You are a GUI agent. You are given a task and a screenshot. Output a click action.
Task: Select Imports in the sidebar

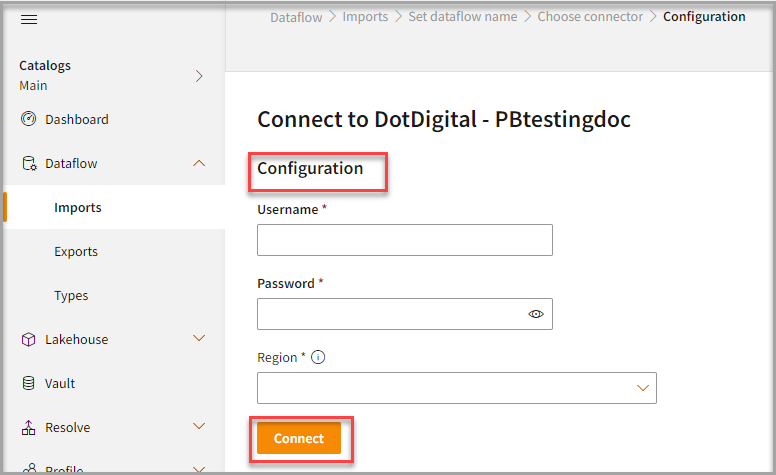tap(78, 208)
